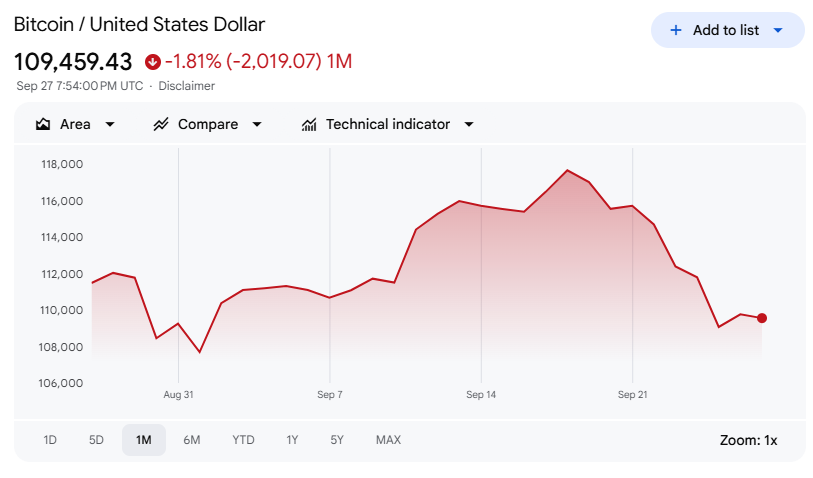Expand the Area chart type dropdown arrow
Screen dimensions: 813x478
point(110,124)
